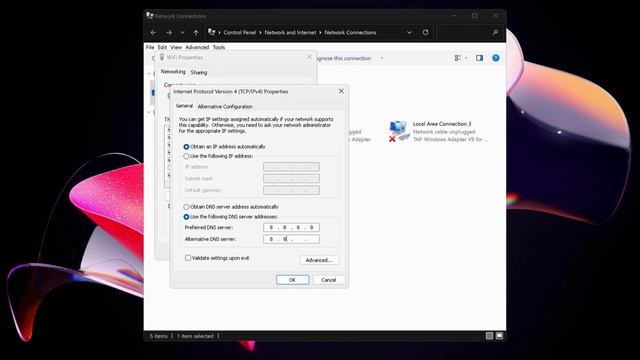Open the blue help icon
The image size is (640, 360).
pos(496,58)
